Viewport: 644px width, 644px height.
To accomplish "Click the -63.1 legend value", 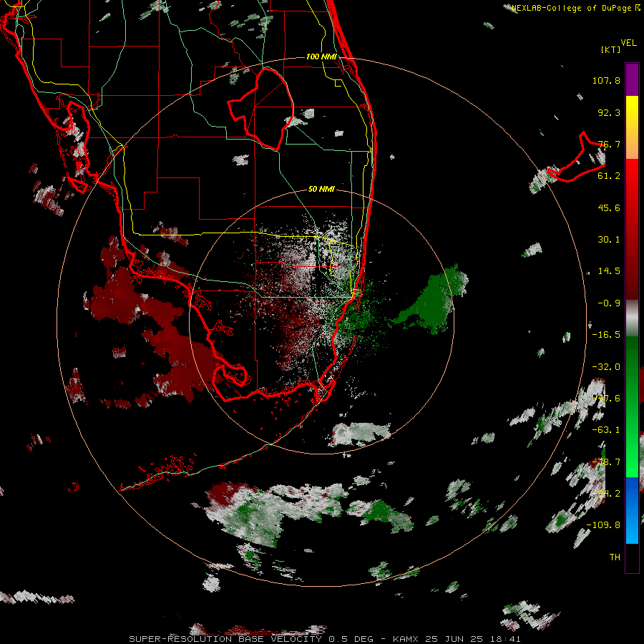I will pyautogui.click(x=606, y=430).
